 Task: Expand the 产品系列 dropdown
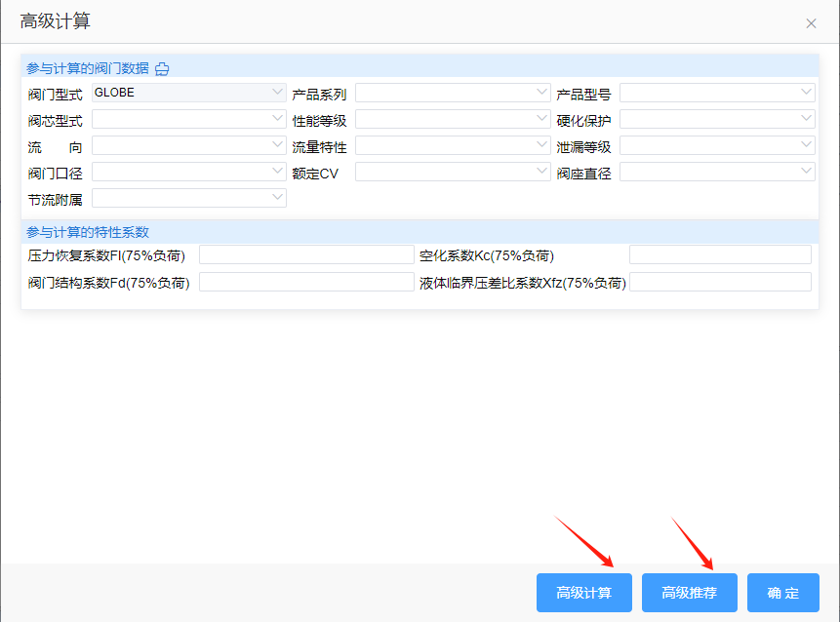tap(453, 93)
